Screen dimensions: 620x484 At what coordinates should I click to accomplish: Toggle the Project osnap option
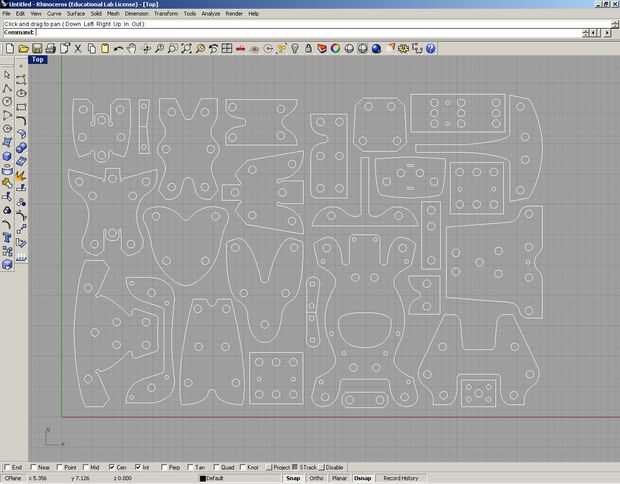coord(279,467)
